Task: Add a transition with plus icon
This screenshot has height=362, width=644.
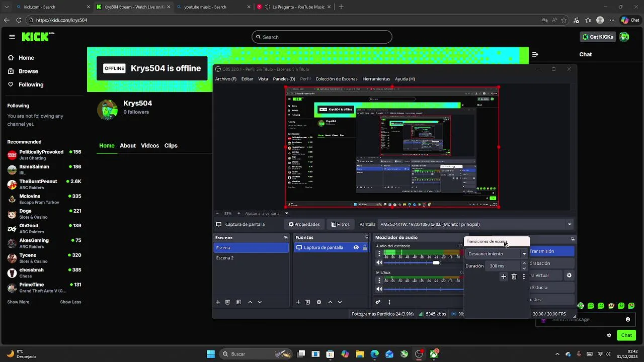Action: pos(504,277)
